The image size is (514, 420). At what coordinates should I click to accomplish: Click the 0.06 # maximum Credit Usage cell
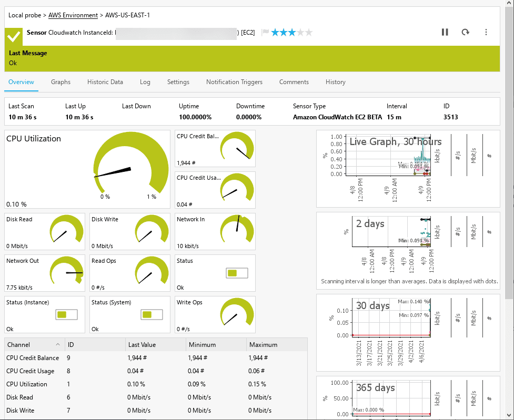[x=256, y=371]
